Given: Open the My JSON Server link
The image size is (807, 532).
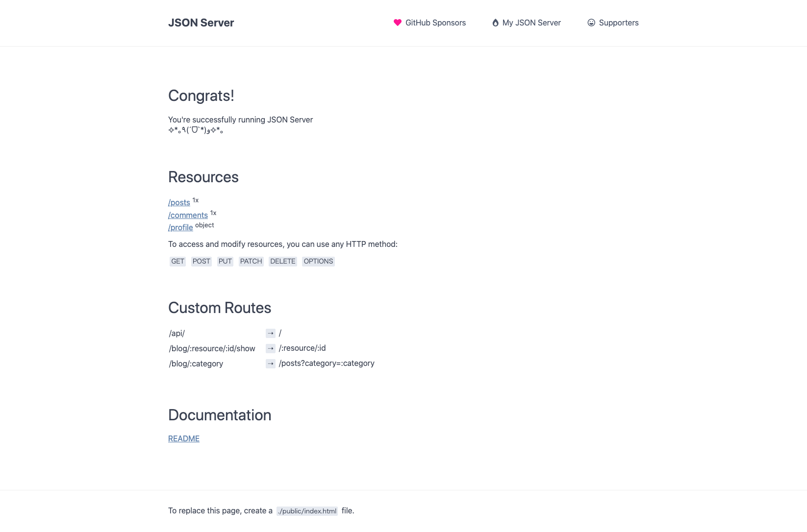Looking at the screenshot, I should pos(527,23).
